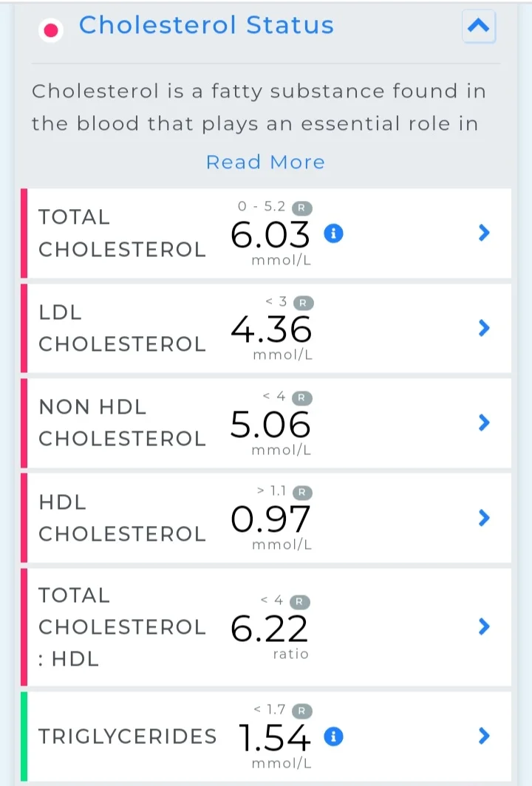Select the Cholesterol Status heading

tap(206, 25)
